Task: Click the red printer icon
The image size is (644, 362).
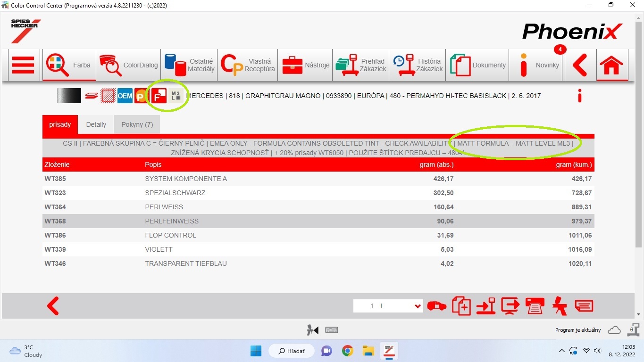Action: [x=535, y=306]
